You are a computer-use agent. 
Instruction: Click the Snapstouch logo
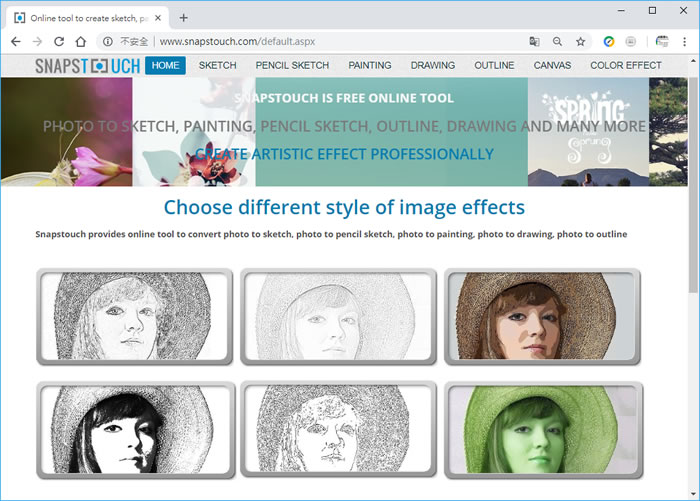87,65
